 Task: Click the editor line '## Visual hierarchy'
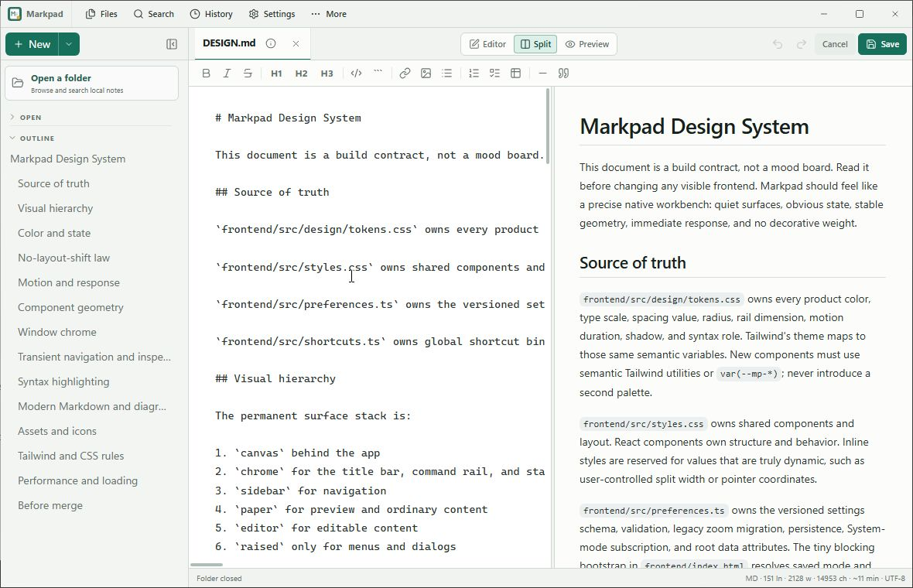(x=275, y=378)
